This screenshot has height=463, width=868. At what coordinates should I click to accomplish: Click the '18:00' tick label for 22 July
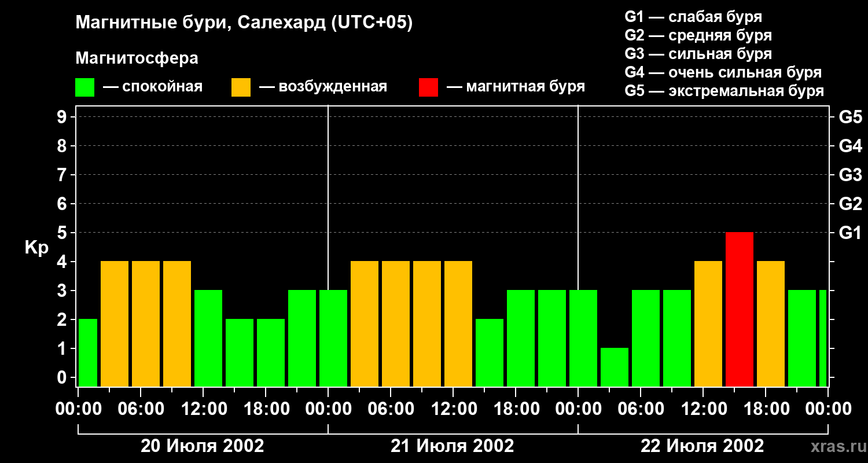(x=766, y=409)
